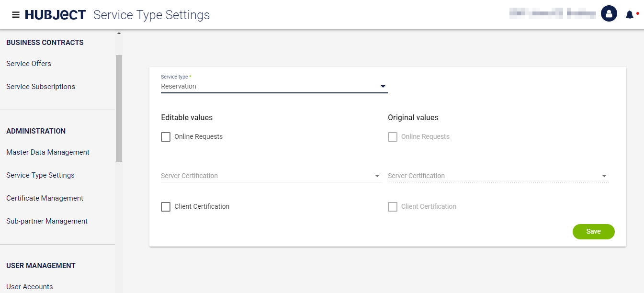Open the hamburger navigation menu

(16, 15)
